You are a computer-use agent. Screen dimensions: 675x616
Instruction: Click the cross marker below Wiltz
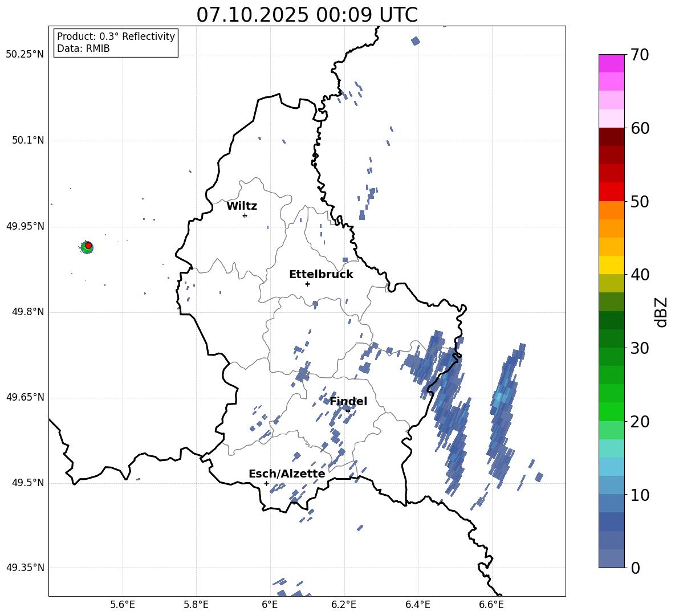tap(245, 215)
